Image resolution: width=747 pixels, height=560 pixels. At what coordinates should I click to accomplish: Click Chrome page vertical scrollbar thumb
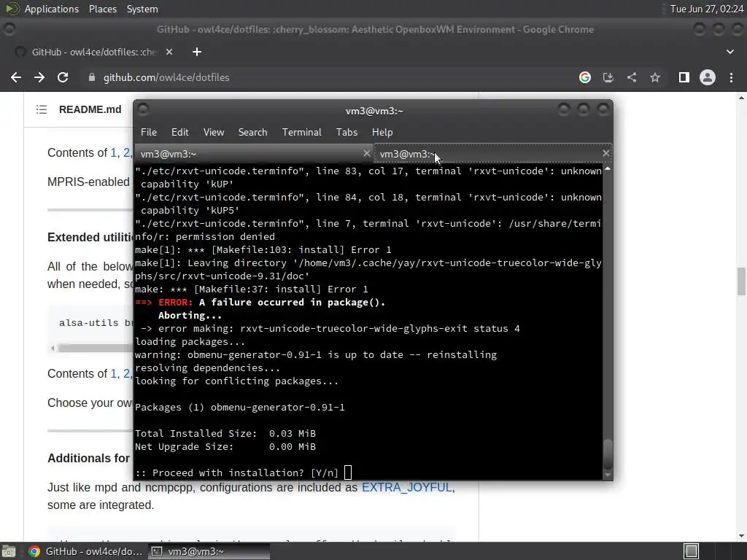[741, 281]
